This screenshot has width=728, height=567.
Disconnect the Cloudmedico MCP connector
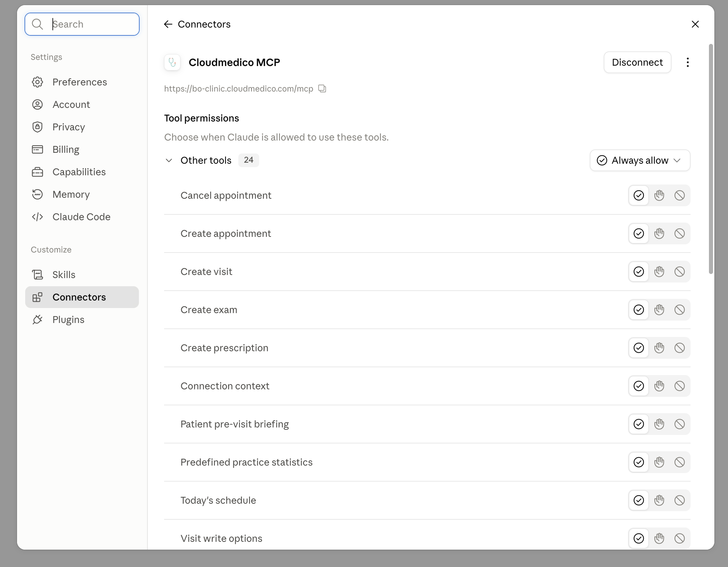(637, 62)
